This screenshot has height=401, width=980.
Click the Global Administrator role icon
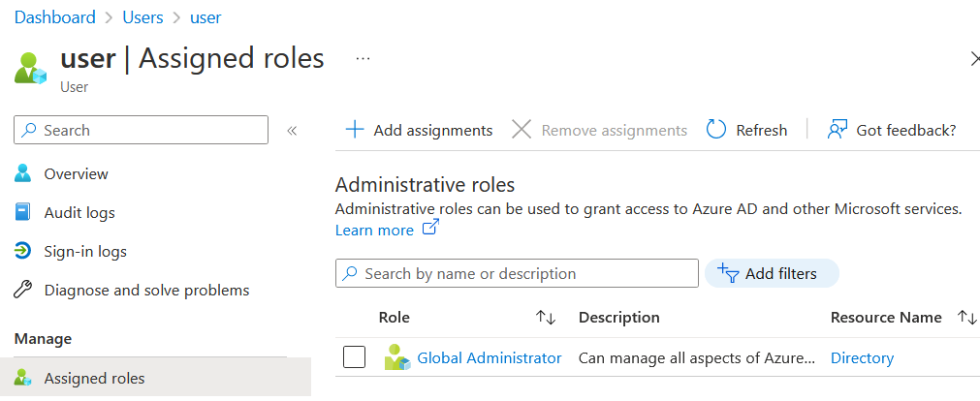coord(396,357)
